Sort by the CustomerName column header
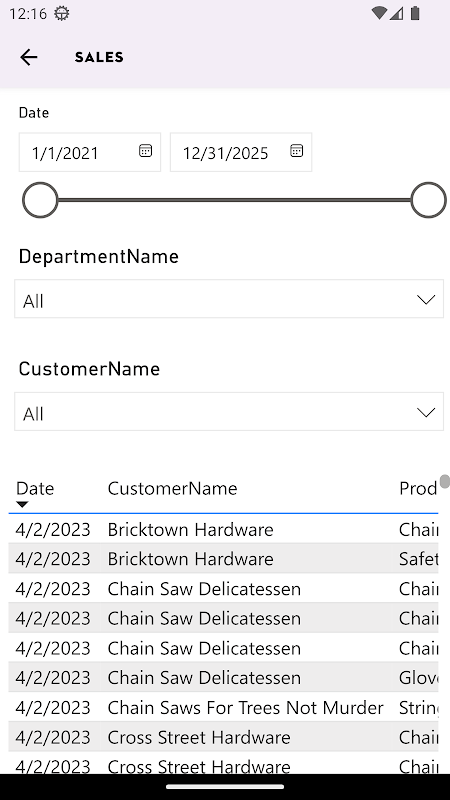Viewport: 450px width, 800px height. tap(172, 488)
